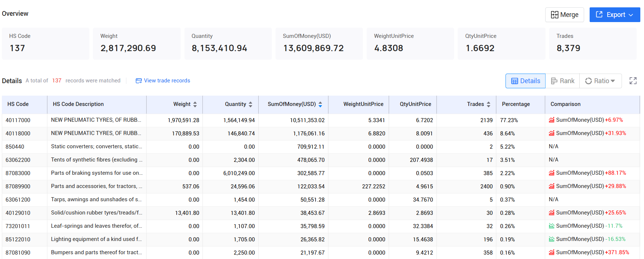
Task: Click the 227.2252 weight unit price
Action: tap(374, 187)
